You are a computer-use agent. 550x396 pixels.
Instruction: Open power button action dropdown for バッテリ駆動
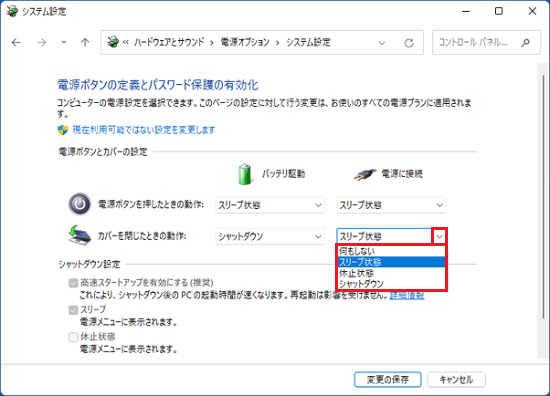[x=270, y=205]
